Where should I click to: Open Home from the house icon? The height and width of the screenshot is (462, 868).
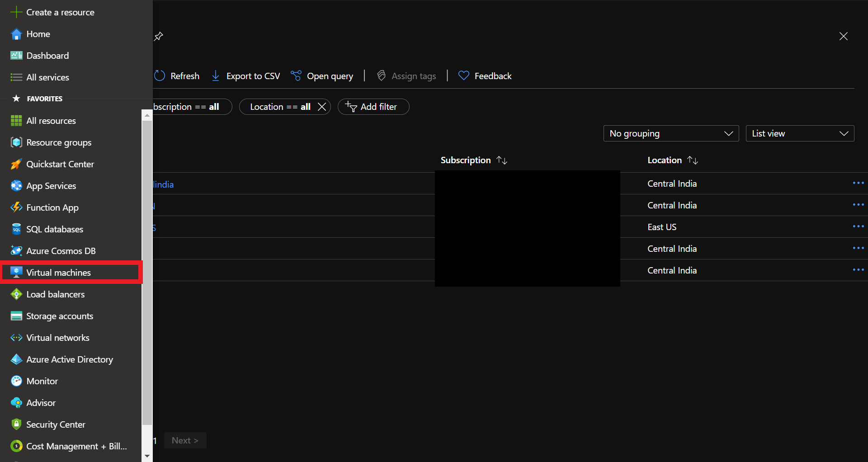coord(16,34)
